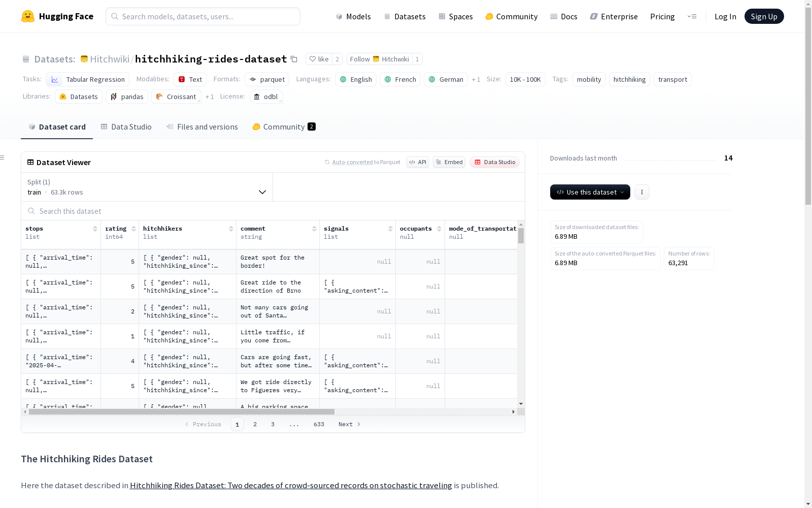Image resolution: width=812 pixels, height=508 pixels.
Task: Go to page 2 of the dataset
Action: tap(255, 424)
